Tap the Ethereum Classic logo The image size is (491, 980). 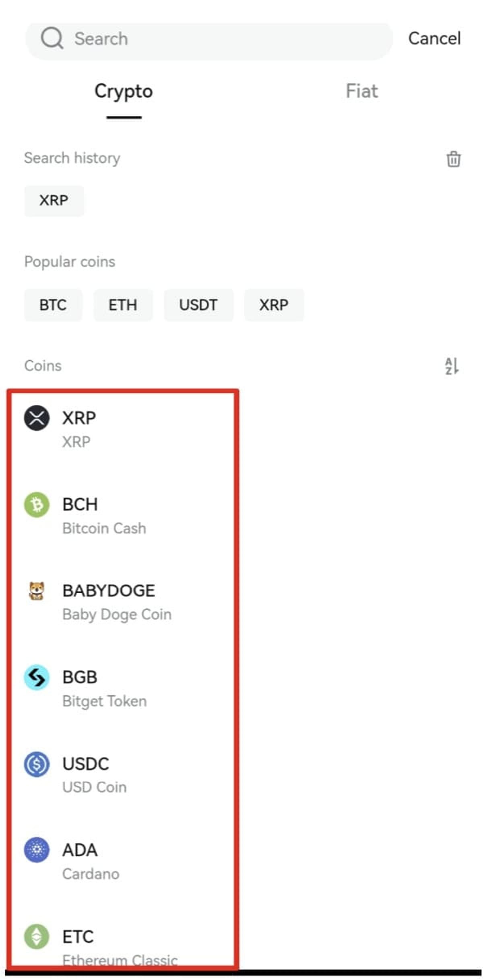click(37, 937)
